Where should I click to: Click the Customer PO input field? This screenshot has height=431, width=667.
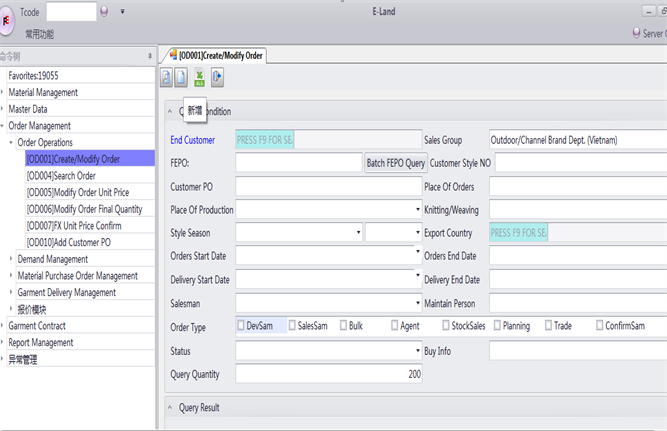click(x=328, y=186)
